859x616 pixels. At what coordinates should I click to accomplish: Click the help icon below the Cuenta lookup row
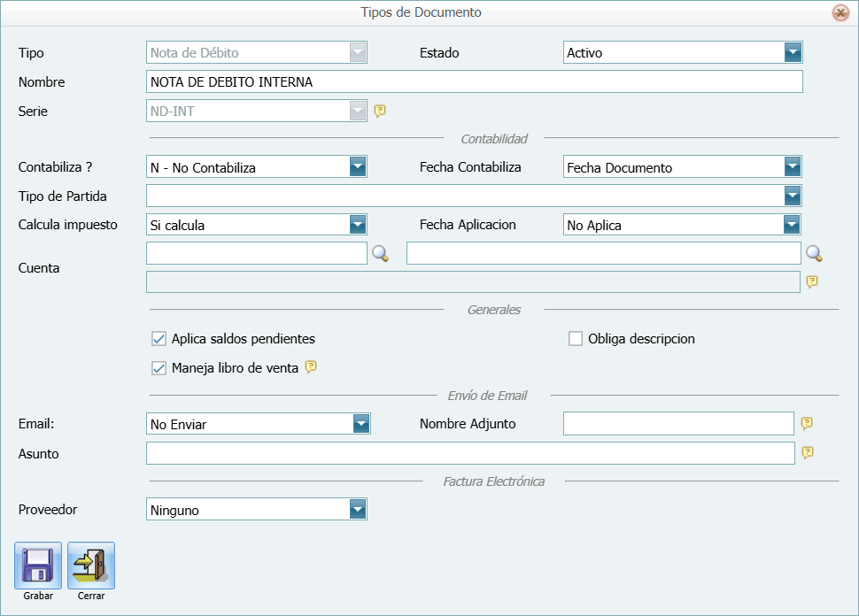[x=812, y=282]
